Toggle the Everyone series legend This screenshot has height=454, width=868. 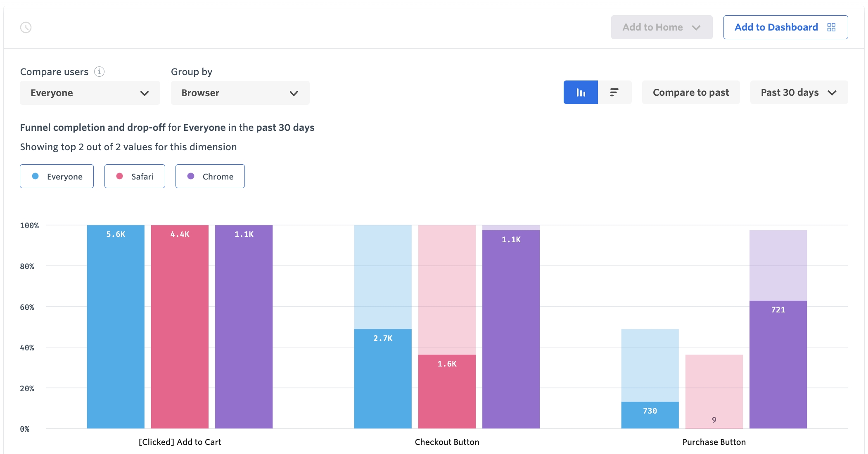pyautogui.click(x=57, y=177)
